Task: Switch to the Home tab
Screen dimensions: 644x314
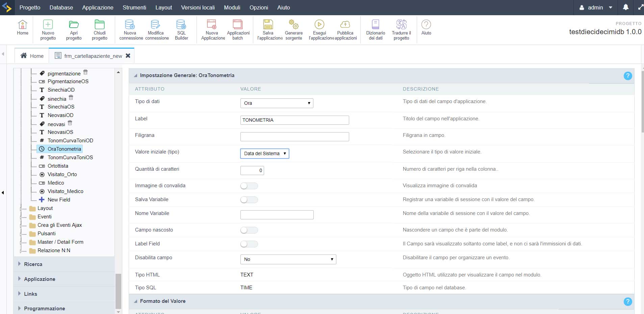Action: (x=32, y=56)
